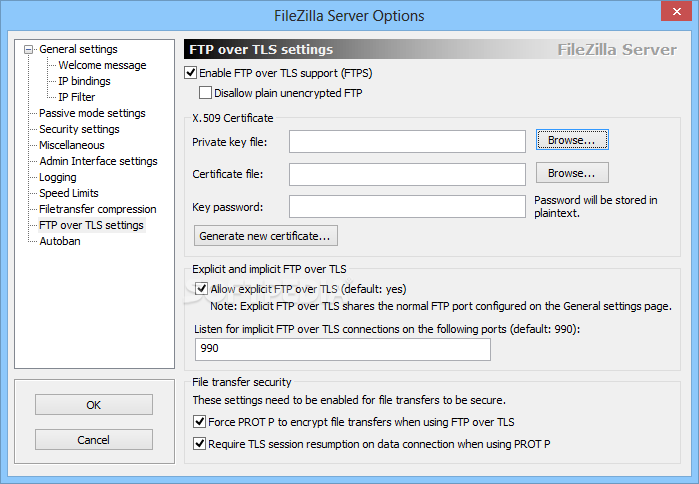
Task: Select IP bindings in the tree
Action: [84, 81]
